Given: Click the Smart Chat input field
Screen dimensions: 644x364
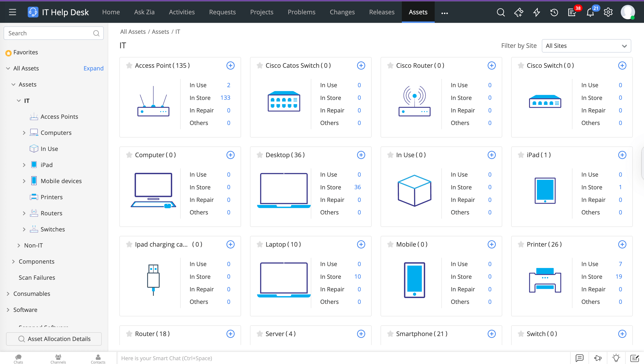Looking at the screenshot, I should [343, 358].
